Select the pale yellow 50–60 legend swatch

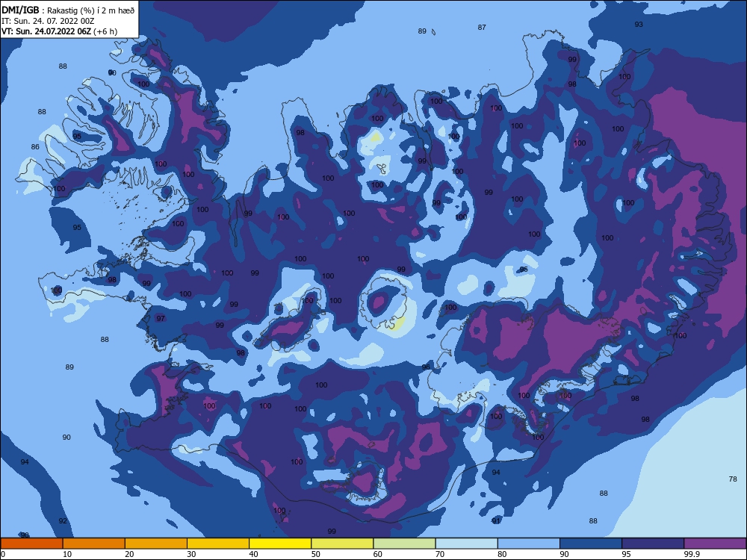point(343,544)
